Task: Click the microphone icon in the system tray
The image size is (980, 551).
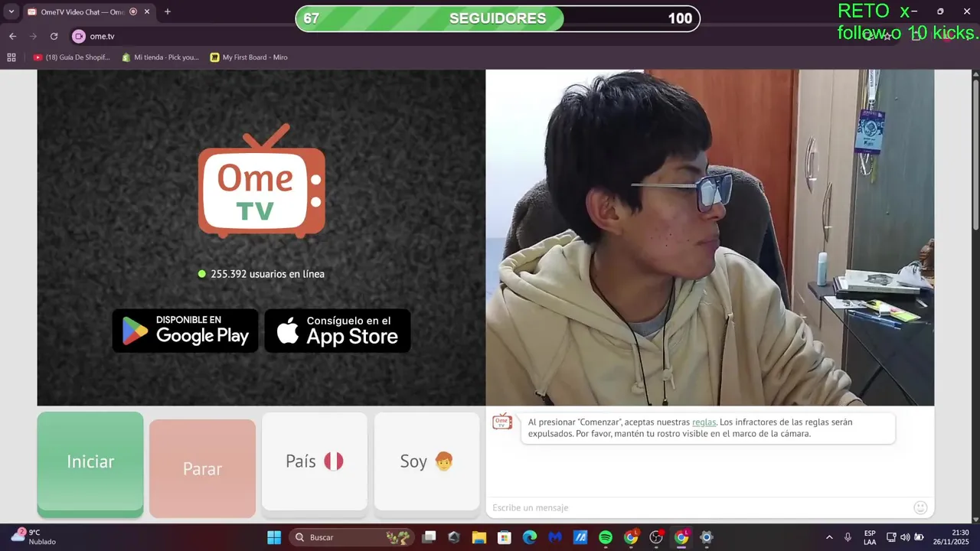Action: coord(848,537)
